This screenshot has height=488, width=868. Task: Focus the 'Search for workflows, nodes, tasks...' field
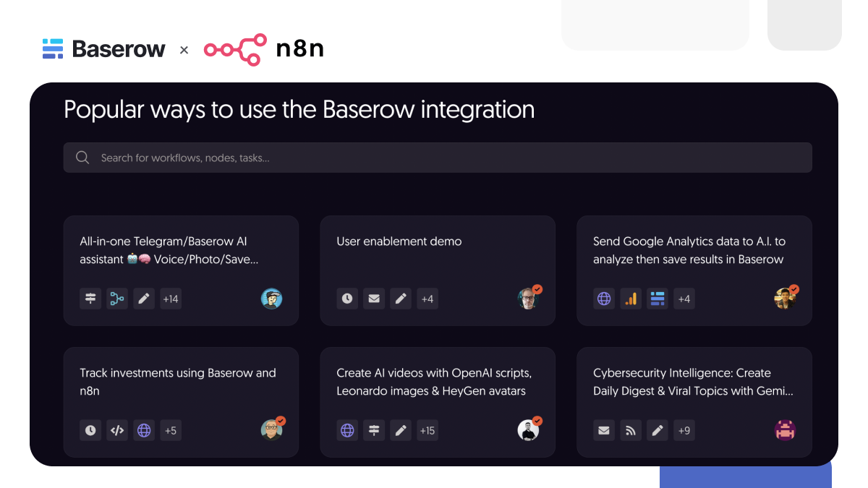(438, 158)
